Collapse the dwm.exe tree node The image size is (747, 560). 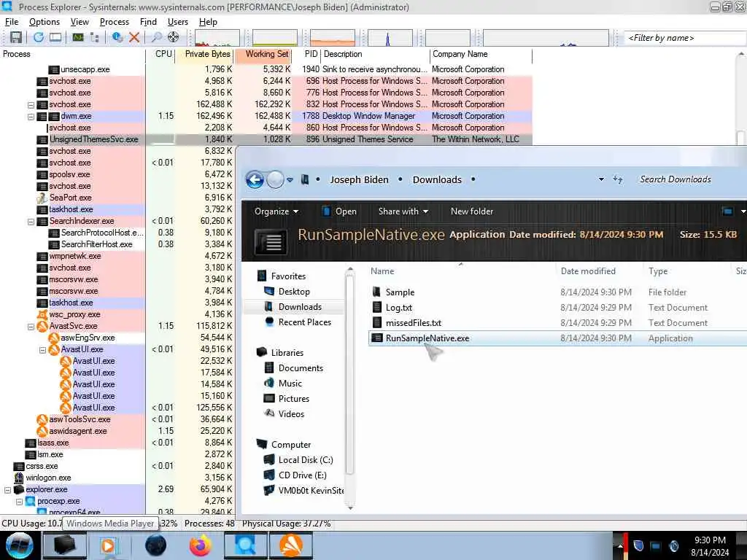pyautogui.click(x=31, y=116)
